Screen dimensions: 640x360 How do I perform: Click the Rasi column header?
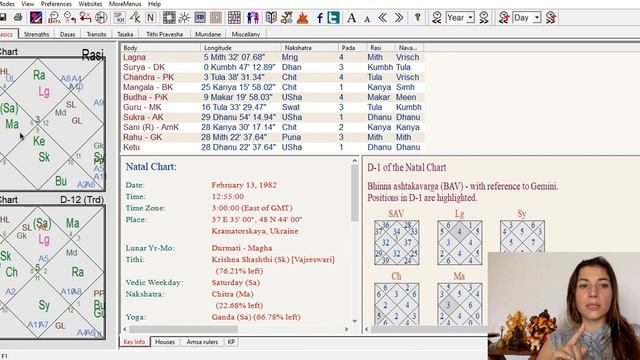coord(380,48)
